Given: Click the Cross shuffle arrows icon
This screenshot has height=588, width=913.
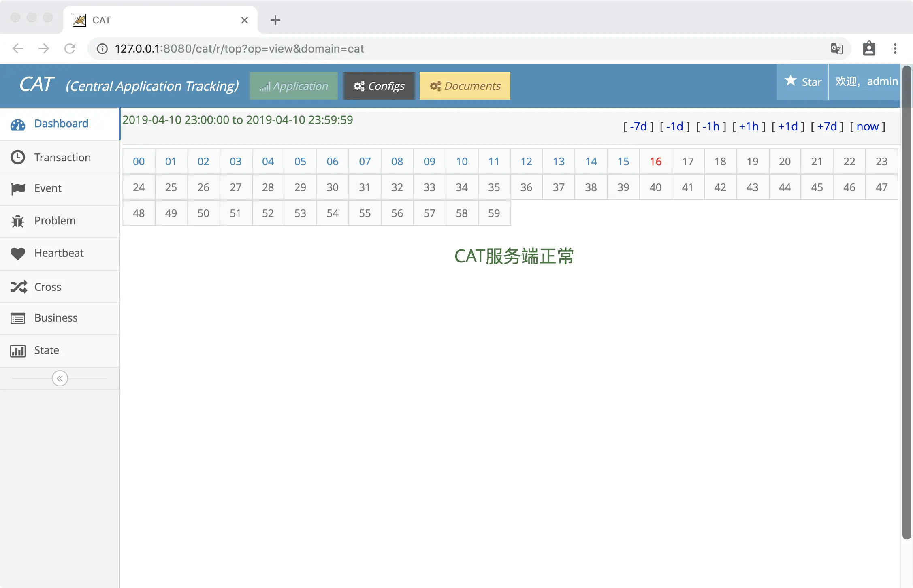Looking at the screenshot, I should pos(19,287).
